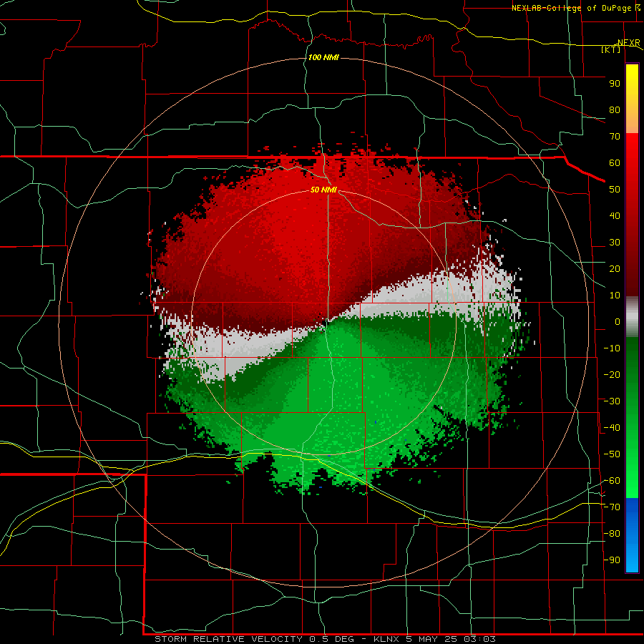Click the -40 value on the velocity scale
The width and height of the screenshot is (644, 644).
coord(612,428)
